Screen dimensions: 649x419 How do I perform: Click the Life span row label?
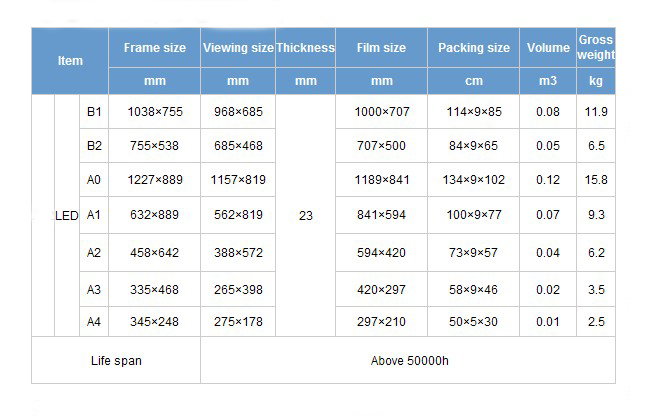[116, 360]
